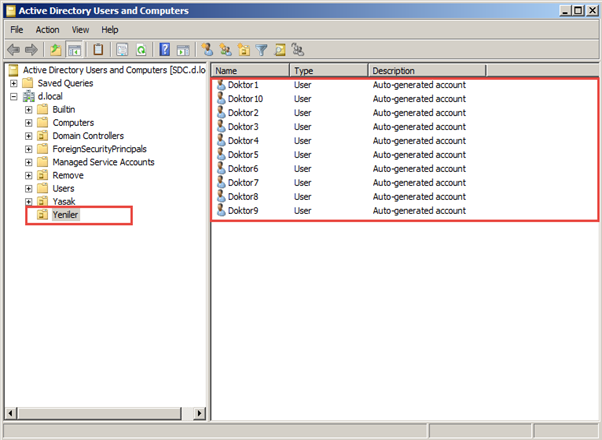Viewport: 602px width, 440px height.
Task: Click the Forward arrow toolbar icon
Action: point(31,50)
